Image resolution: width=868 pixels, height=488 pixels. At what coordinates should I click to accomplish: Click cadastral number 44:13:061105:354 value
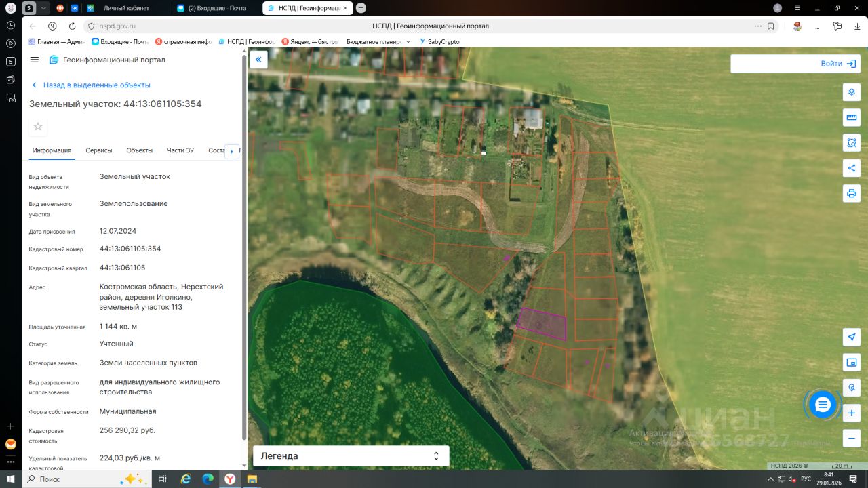pos(130,249)
